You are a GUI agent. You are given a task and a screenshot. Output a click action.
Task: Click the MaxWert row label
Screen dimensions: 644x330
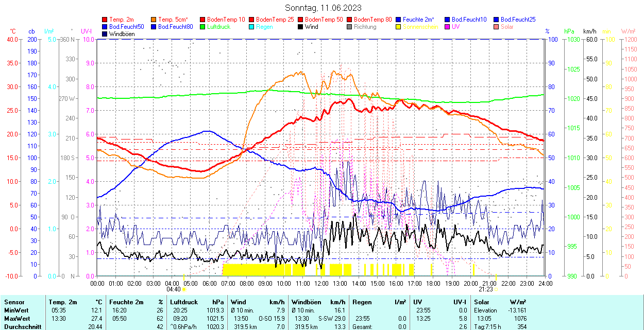pyautogui.click(x=17, y=319)
